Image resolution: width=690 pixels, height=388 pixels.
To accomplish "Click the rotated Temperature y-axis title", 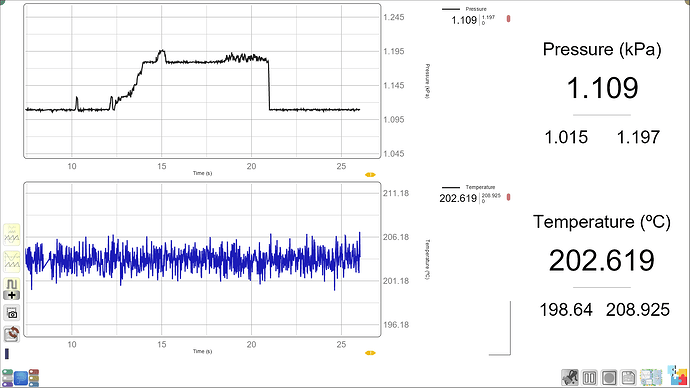I will [427, 260].
